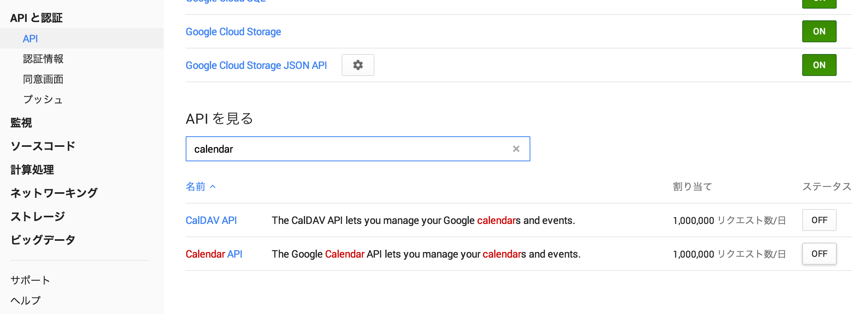The height and width of the screenshot is (314, 868).
Task: Open the Google Cloud Storage link
Action: point(233,32)
